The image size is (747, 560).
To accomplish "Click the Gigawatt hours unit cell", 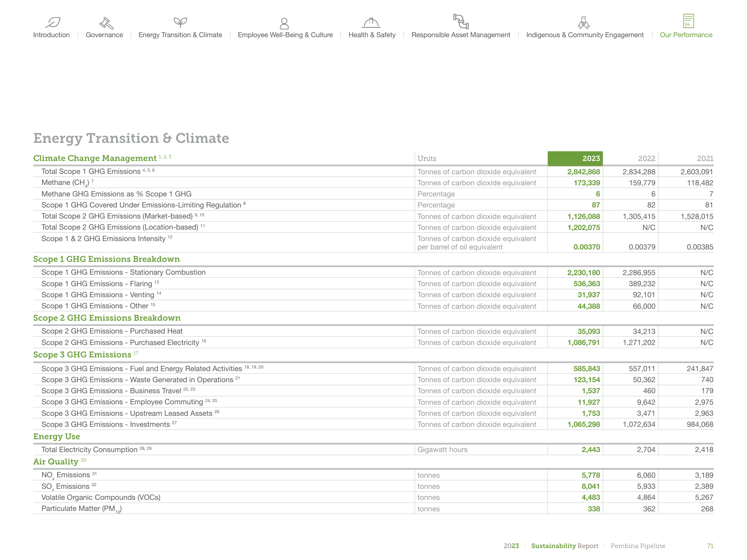I will [443, 450].
